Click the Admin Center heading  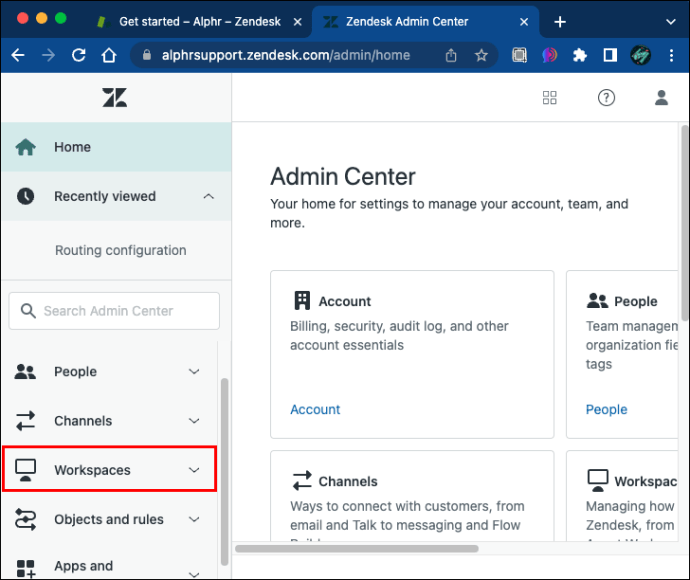[x=343, y=176]
